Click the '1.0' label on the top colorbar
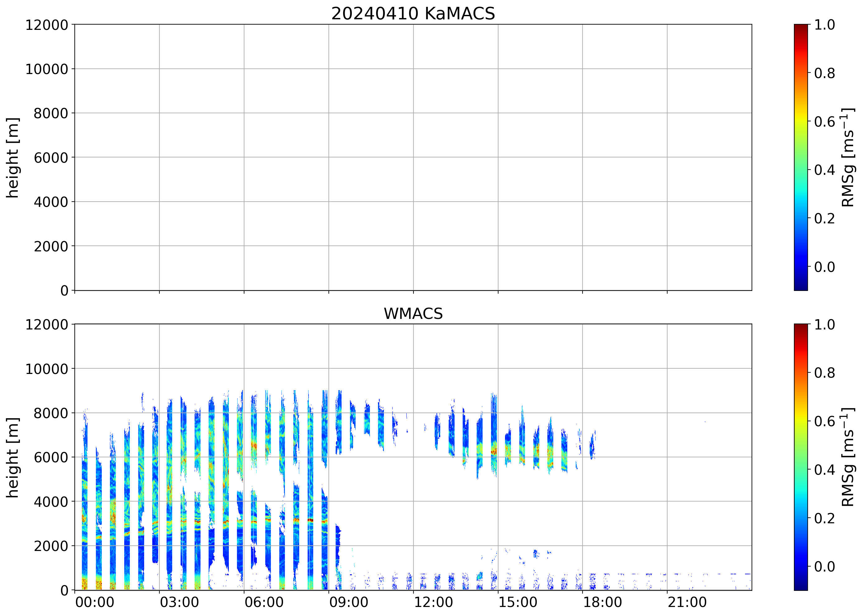 tap(824, 25)
